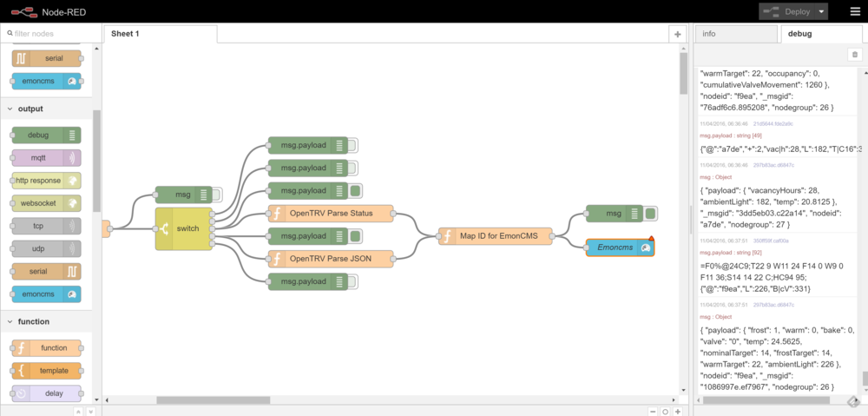Select the websocket palette node
Viewport: 868px width, 416px height.
(x=47, y=203)
